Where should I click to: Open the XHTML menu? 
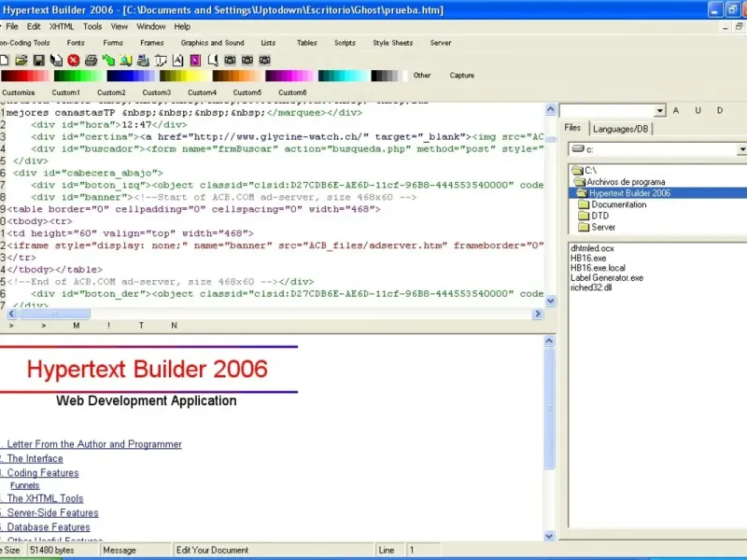click(62, 27)
